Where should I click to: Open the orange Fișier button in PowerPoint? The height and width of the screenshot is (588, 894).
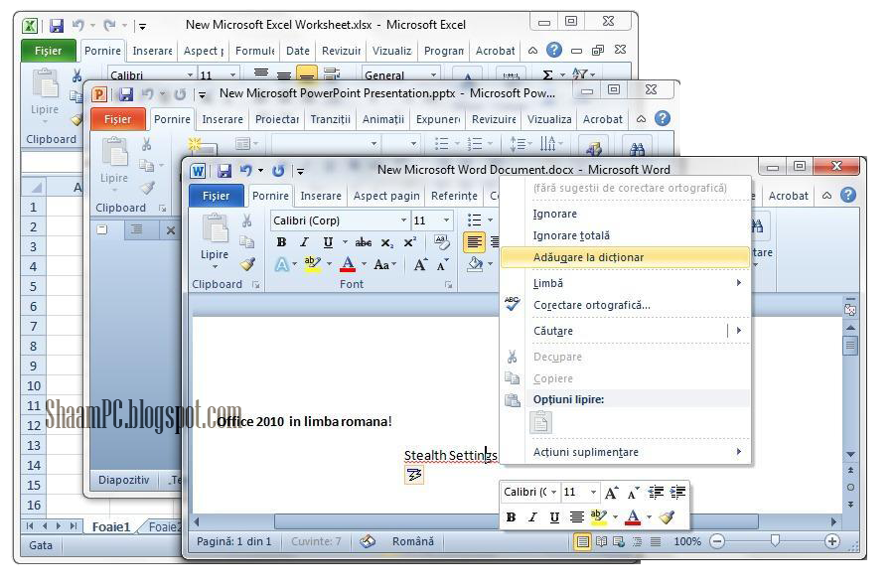[x=117, y=119]
